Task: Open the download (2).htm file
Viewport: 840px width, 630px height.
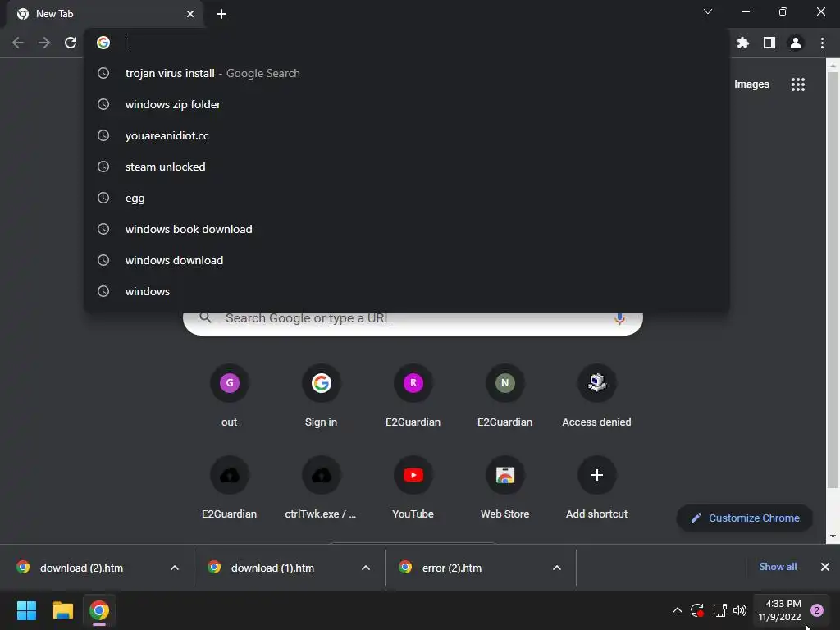Action: pyautogui.click(x=81, y=568)
